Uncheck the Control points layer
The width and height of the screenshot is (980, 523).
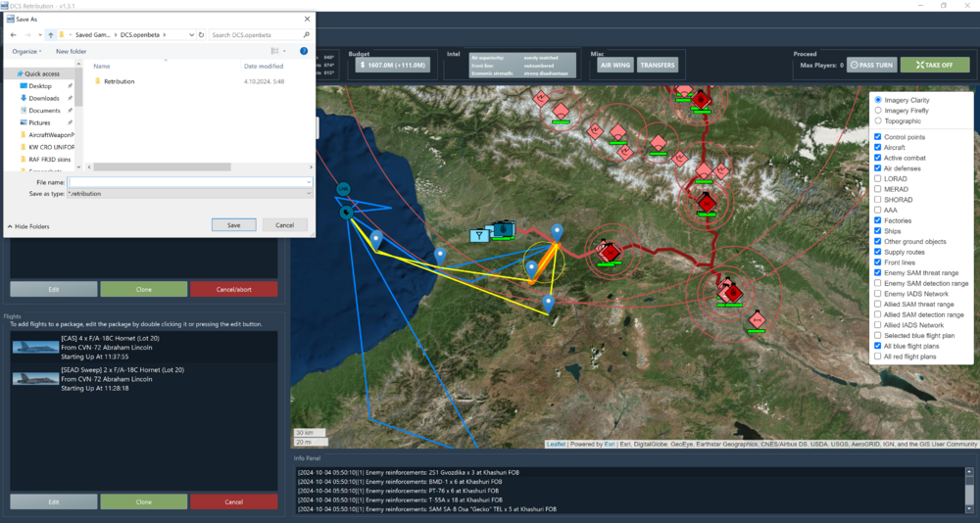[878, 137]
